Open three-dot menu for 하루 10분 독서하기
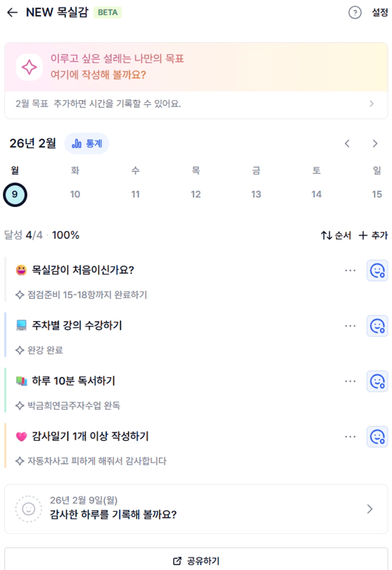Image resolution: width=392 pixels, height=570 pixels. (350, 381)
